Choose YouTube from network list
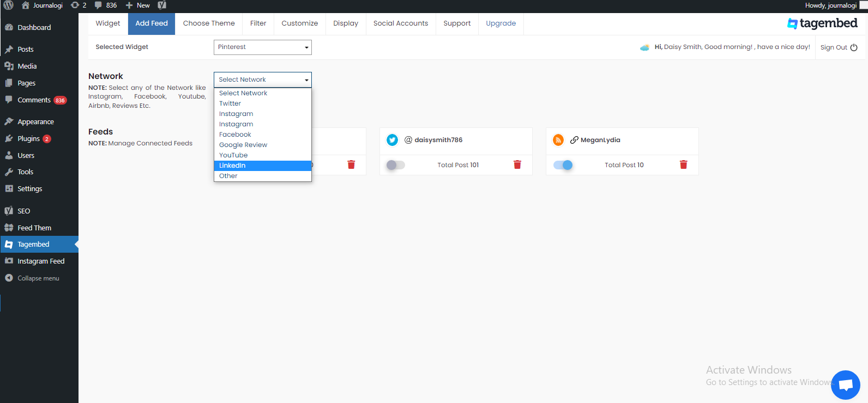868x403 pixels. 263,155
